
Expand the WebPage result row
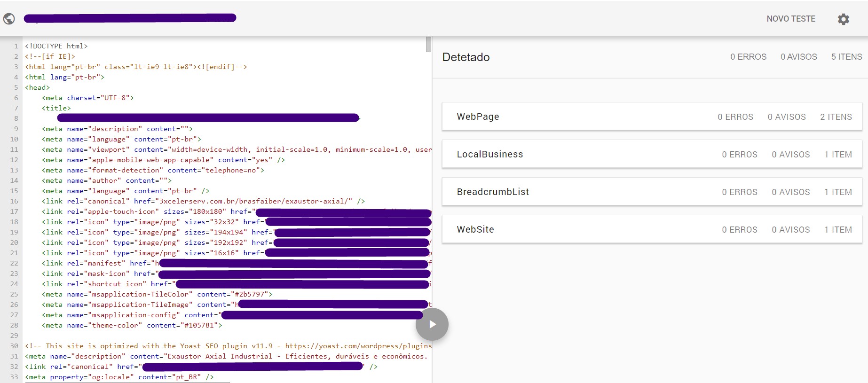point(651,117)
